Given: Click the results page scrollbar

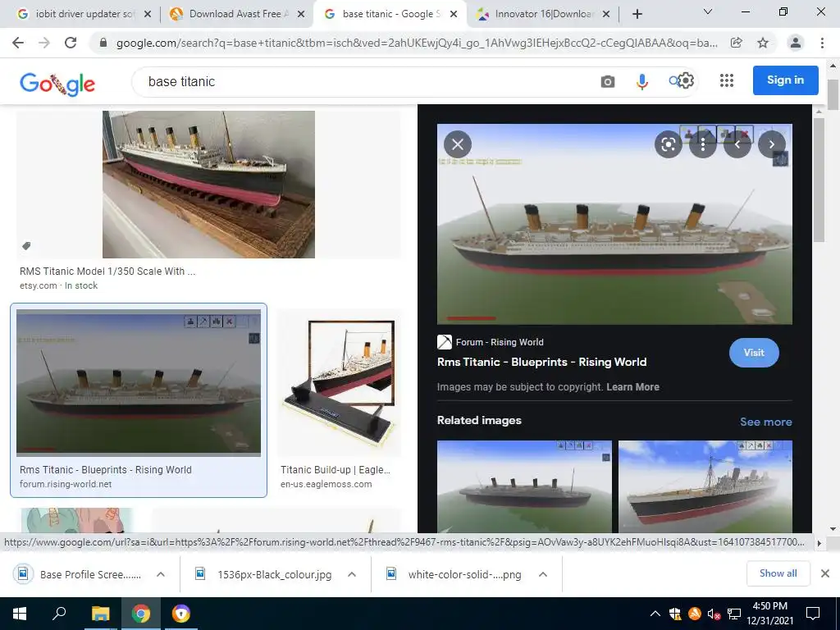Looking at the screenshot, I should pos(833,95).
